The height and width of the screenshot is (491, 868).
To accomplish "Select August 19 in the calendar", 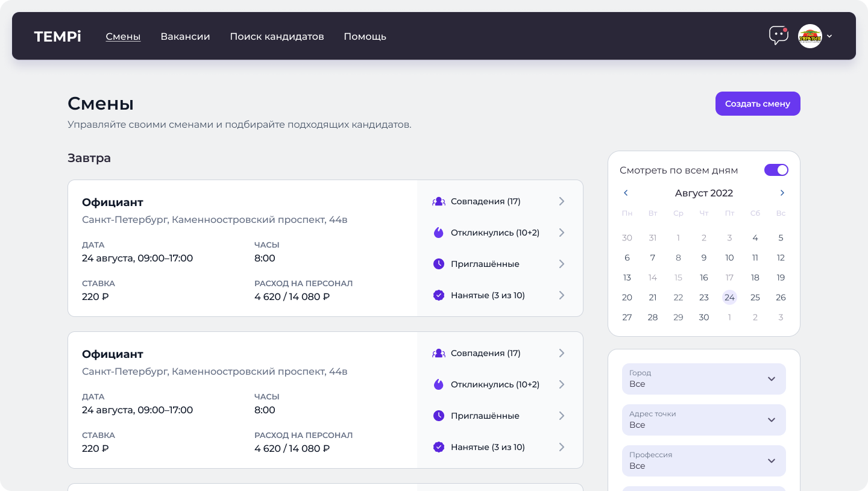I will (781, 278).
